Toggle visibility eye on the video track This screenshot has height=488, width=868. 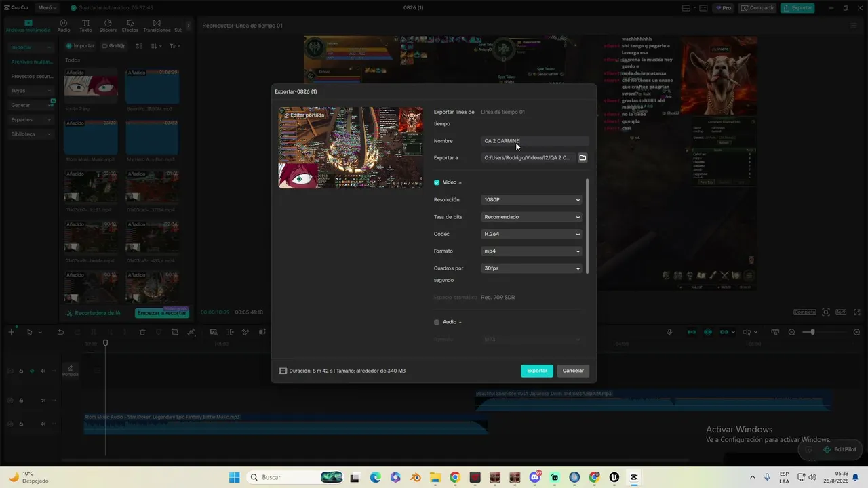tap(32, 371)
